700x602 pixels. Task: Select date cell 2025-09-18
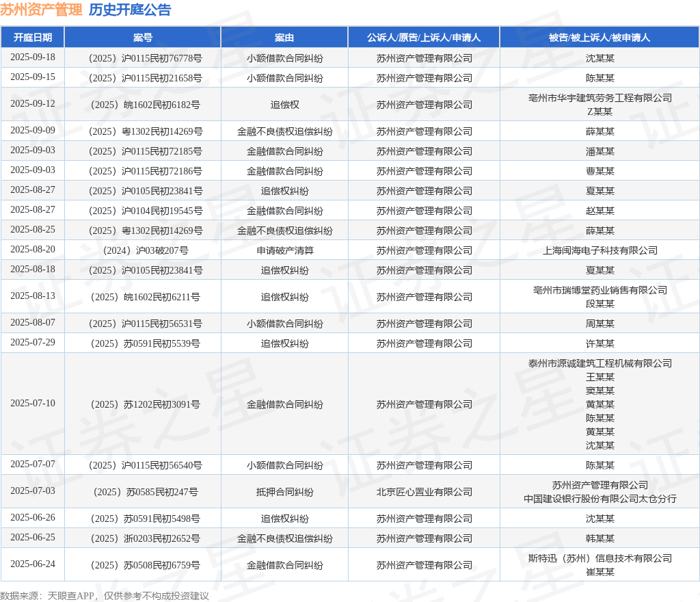33,57
